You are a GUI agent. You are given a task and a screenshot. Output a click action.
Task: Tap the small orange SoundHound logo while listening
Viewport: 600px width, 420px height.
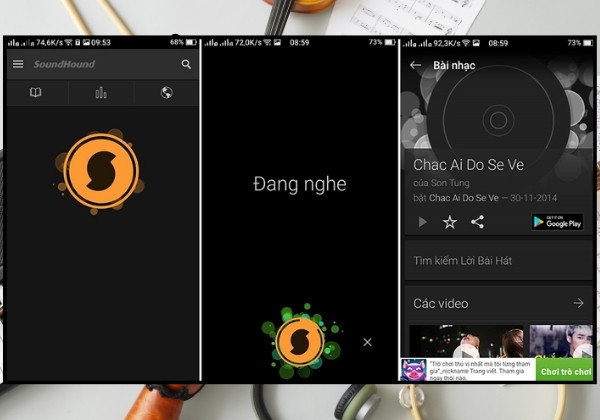[x=300, y=341]
